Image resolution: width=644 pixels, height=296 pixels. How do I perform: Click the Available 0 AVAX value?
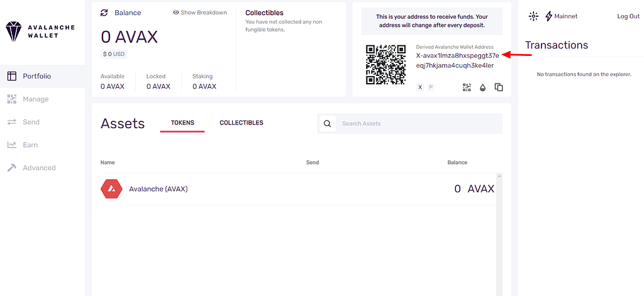tap(113, 87)
